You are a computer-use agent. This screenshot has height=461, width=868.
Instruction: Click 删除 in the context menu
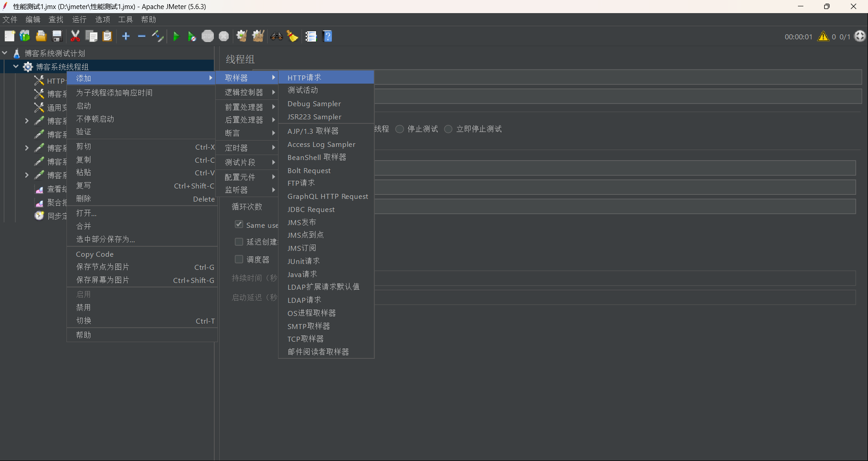pos(142,199)
